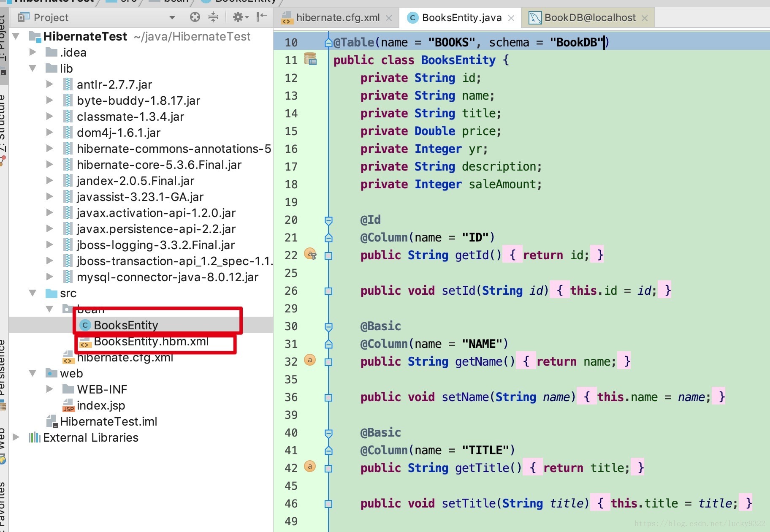Select HibernateTest.iml file
The width and height of the screenshot is (770, 532).
(108, 421)
